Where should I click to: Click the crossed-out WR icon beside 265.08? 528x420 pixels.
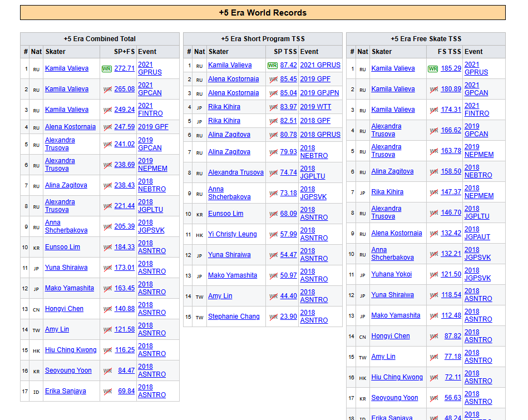(107, 89)
